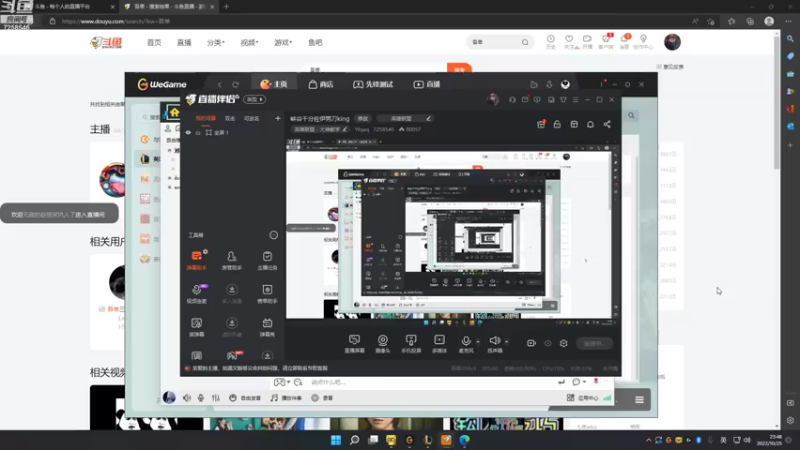
Task: Click the 麦克风 microphone icon
Action: (x=465, y=340)
